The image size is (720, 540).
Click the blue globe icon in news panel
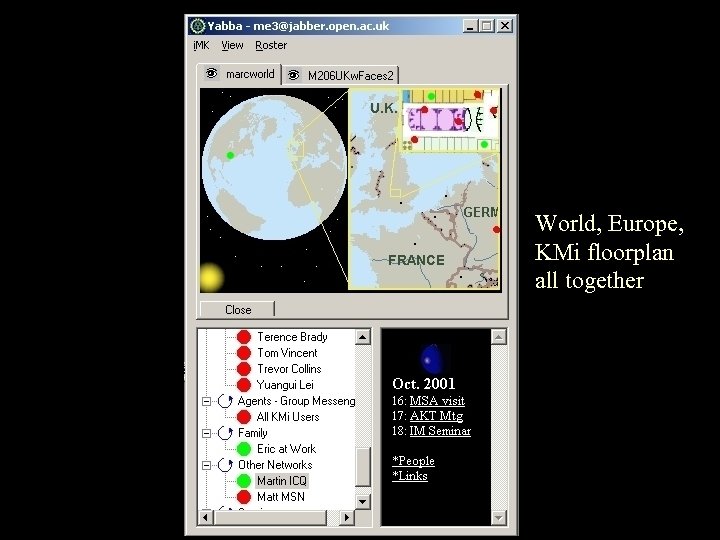[x=432, y=359]
